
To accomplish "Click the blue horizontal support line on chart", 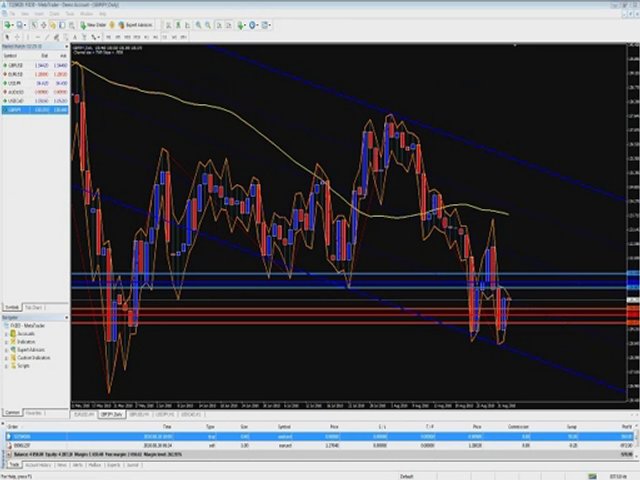I will pos(349,282).
